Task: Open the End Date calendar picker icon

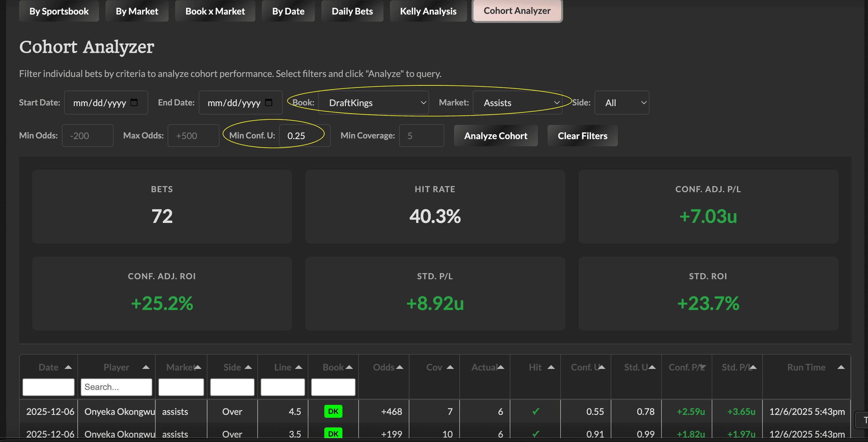Action: pyautogui.click(x=268, y=102)
